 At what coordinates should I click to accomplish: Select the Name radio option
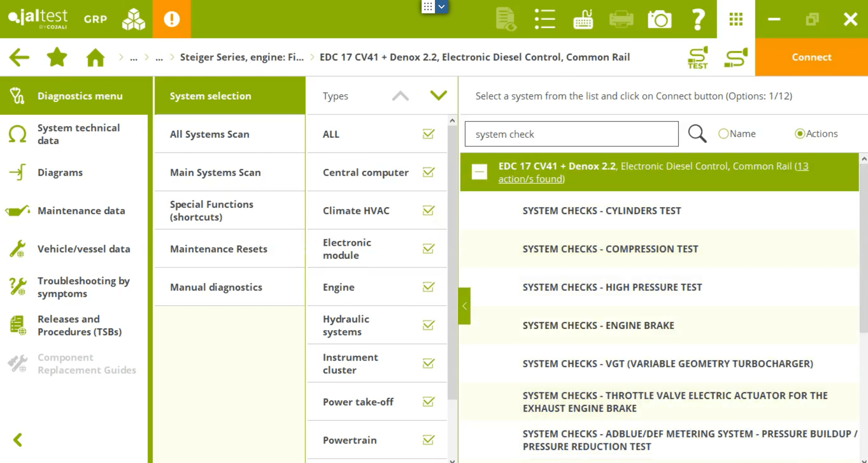(x=723, y=134)
